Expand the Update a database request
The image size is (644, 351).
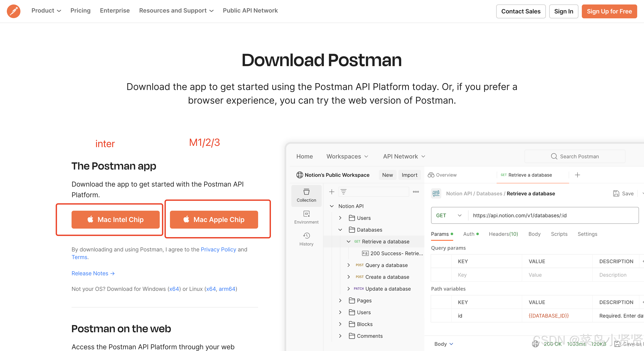pos(348,289)
